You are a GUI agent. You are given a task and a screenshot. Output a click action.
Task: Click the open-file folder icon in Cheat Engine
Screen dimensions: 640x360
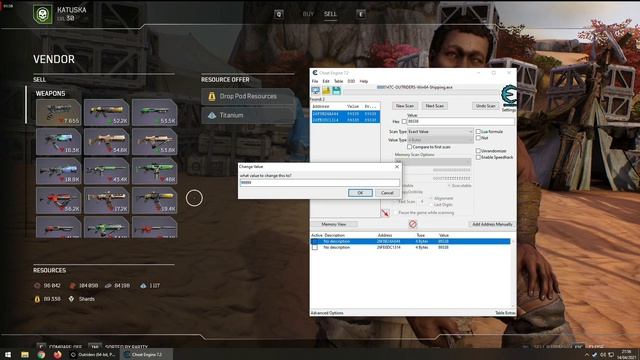[x=326, y=91]
